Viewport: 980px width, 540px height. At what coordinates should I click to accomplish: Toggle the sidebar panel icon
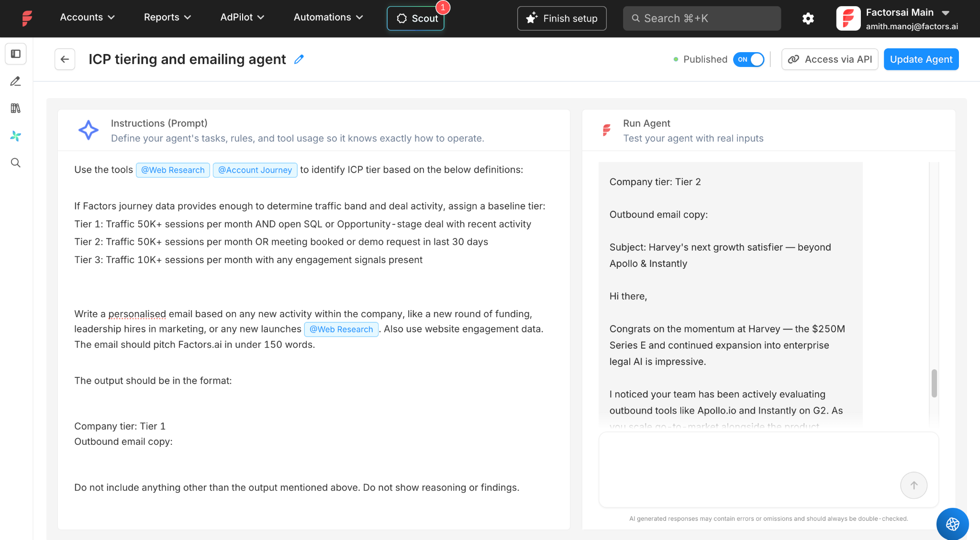16,54
